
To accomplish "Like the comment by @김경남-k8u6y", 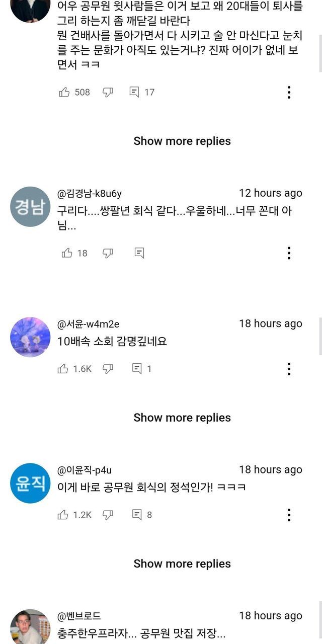I will [x=67, y=253].
